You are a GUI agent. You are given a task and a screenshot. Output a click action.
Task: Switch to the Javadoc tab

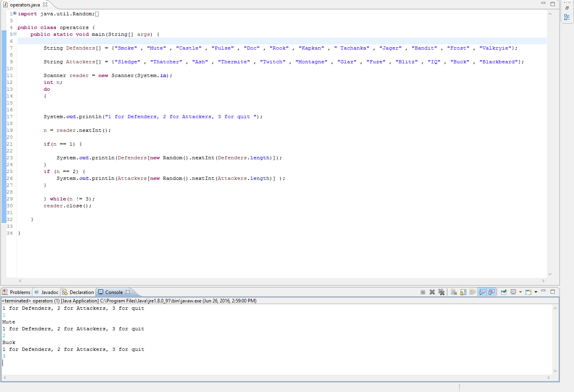[46, 292]
